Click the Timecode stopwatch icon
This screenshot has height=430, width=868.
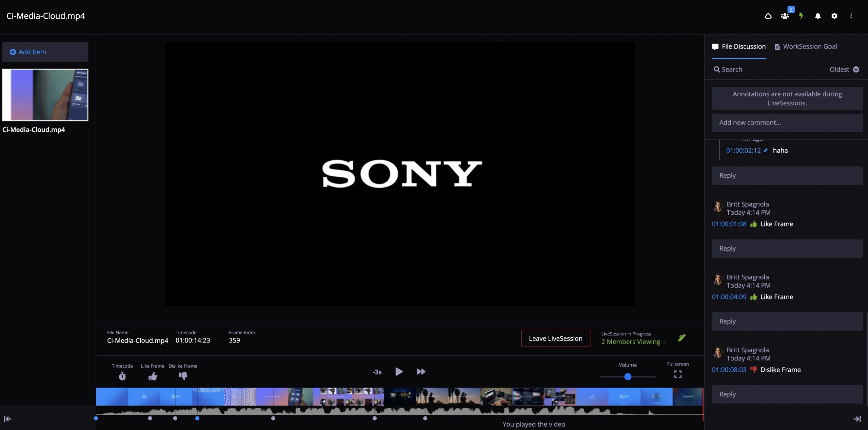122,376
